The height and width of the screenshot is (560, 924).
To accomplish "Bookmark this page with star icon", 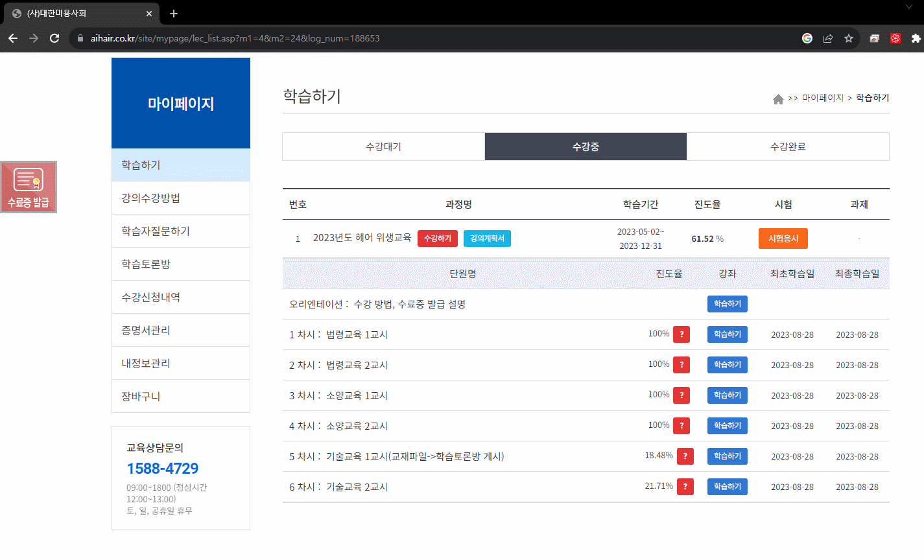I will [849, 38].
